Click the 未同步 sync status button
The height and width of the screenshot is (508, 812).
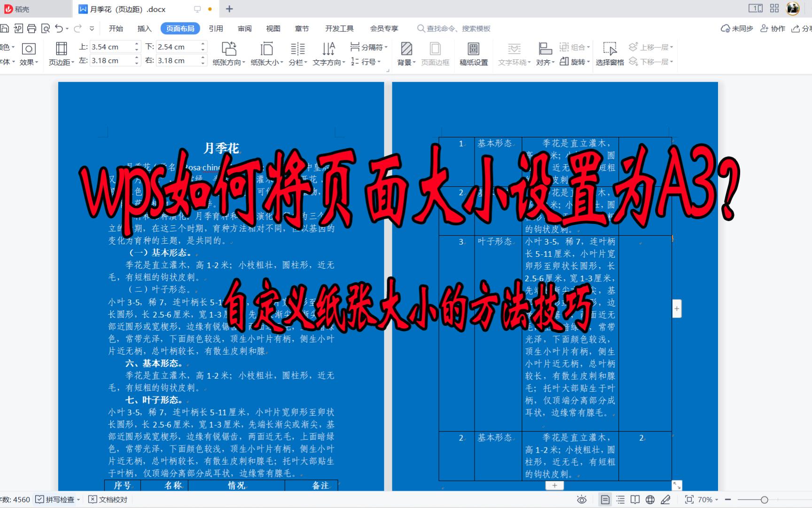[736, 28]
